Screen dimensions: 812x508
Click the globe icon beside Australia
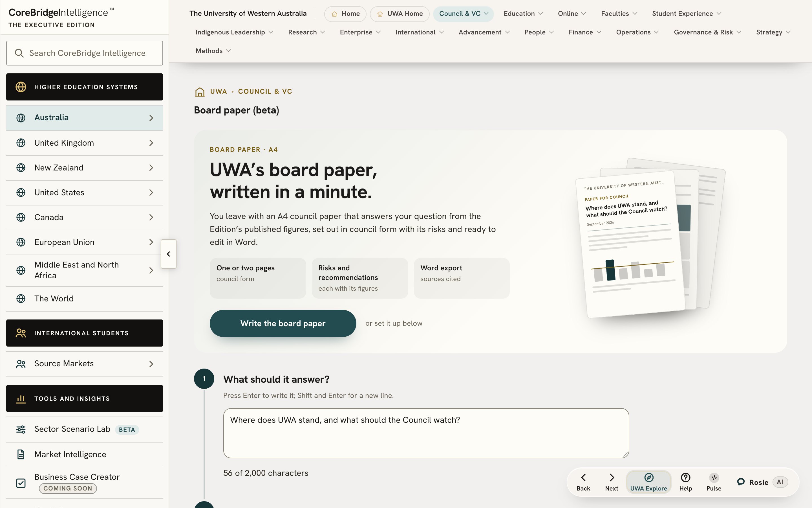pos(21,118)
